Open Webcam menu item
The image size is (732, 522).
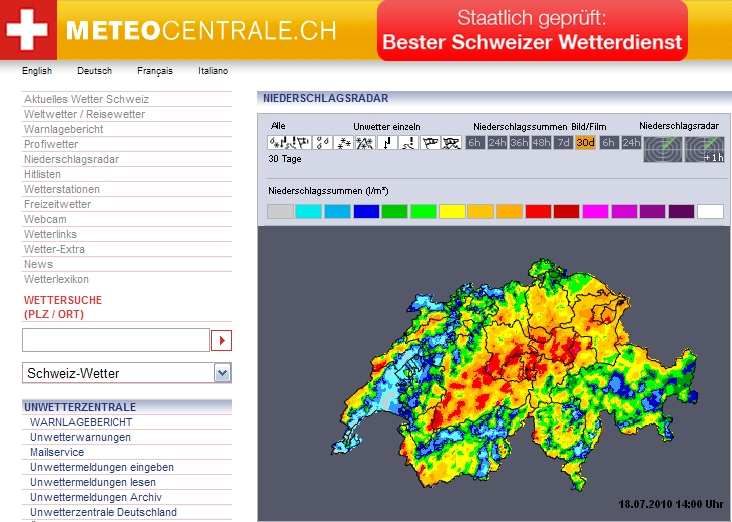point(45,219)
